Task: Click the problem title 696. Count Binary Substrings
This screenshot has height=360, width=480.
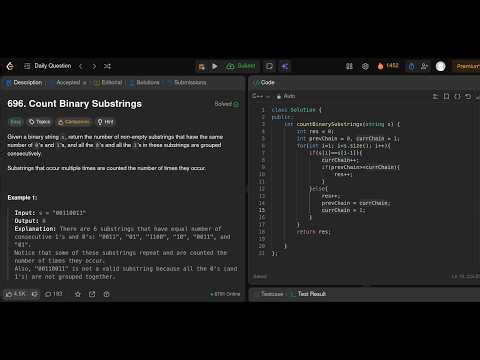Action: coord(75,104)
